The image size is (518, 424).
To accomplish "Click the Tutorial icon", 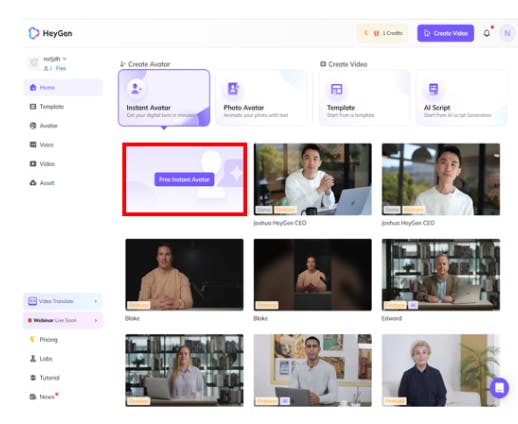I will tap(33, 378).
